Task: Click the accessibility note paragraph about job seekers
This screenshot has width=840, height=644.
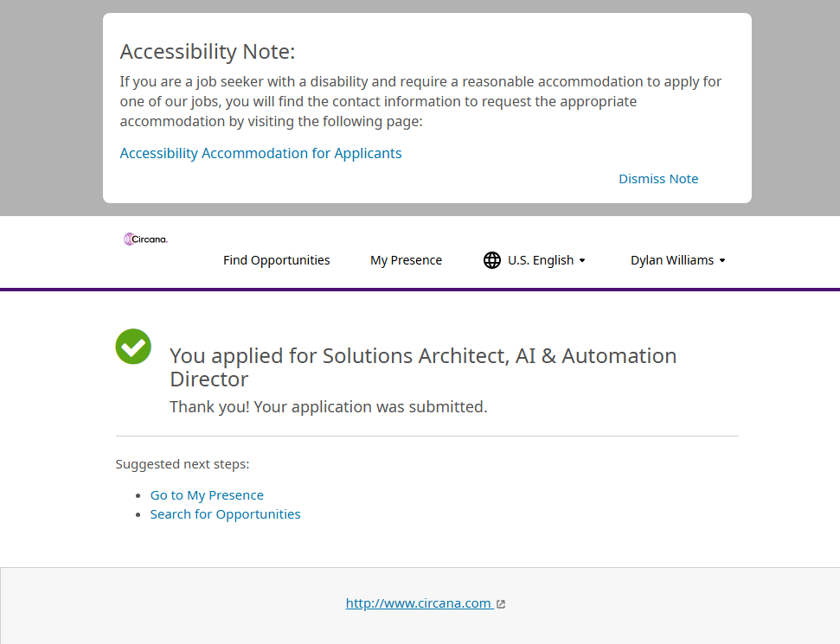Action: tap(420, 101)
